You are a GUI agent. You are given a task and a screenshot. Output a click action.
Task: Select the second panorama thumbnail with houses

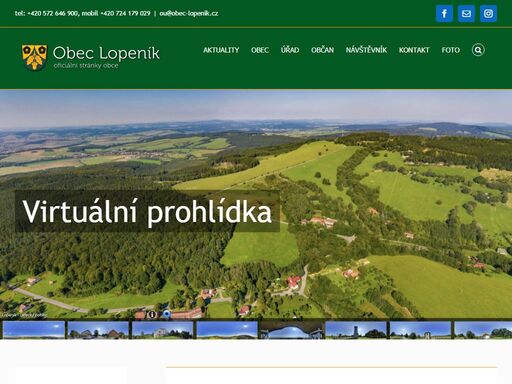[x=98, y=330]
